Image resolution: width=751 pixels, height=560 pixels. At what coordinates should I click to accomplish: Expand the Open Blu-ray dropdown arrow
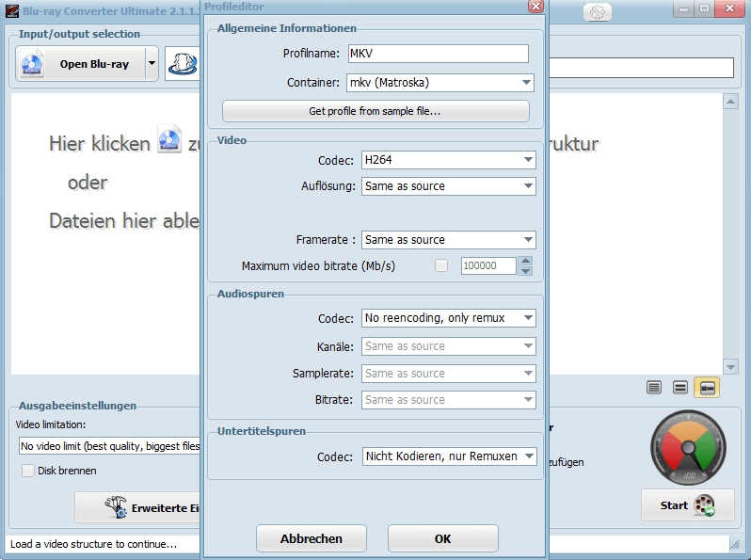pyautogui.click(x=152, y=63)
